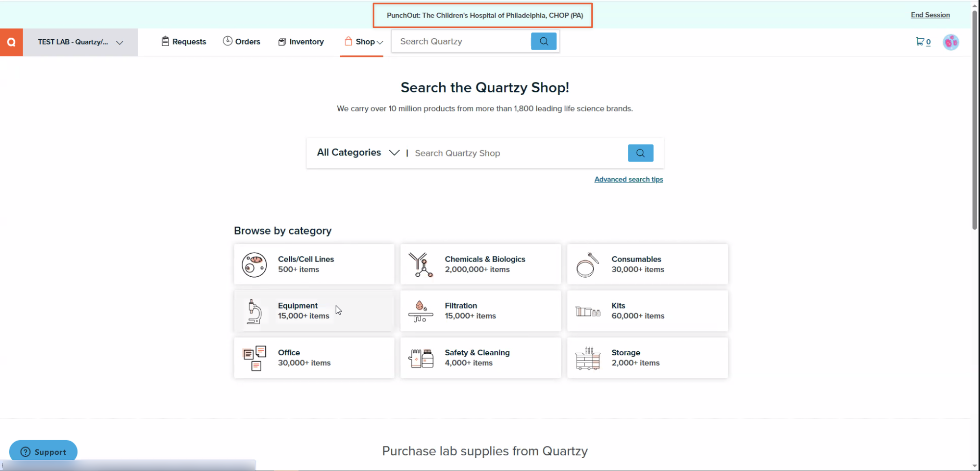Click the top navigation search magnifier button
This screenshot has height=471, width=980.
coord(544,41)
